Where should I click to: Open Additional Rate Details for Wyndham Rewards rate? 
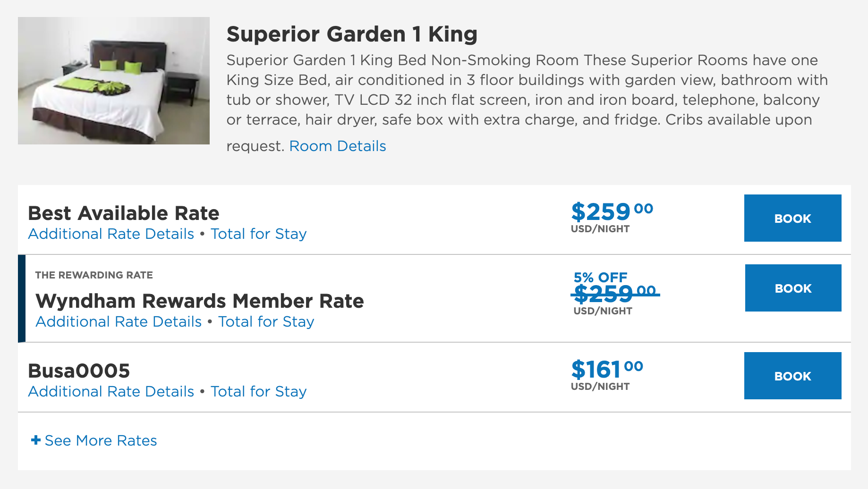[119, 322]
